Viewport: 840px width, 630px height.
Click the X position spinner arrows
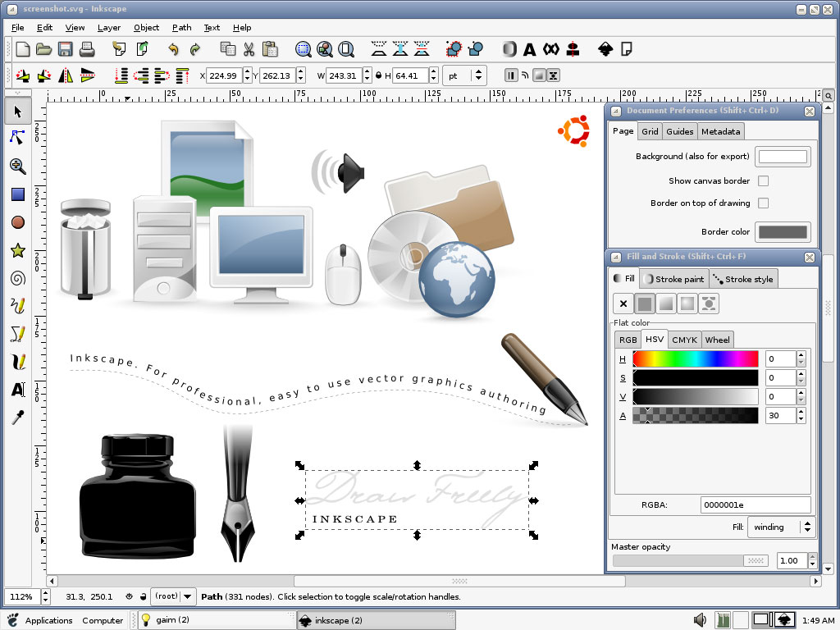pos(247,75)
